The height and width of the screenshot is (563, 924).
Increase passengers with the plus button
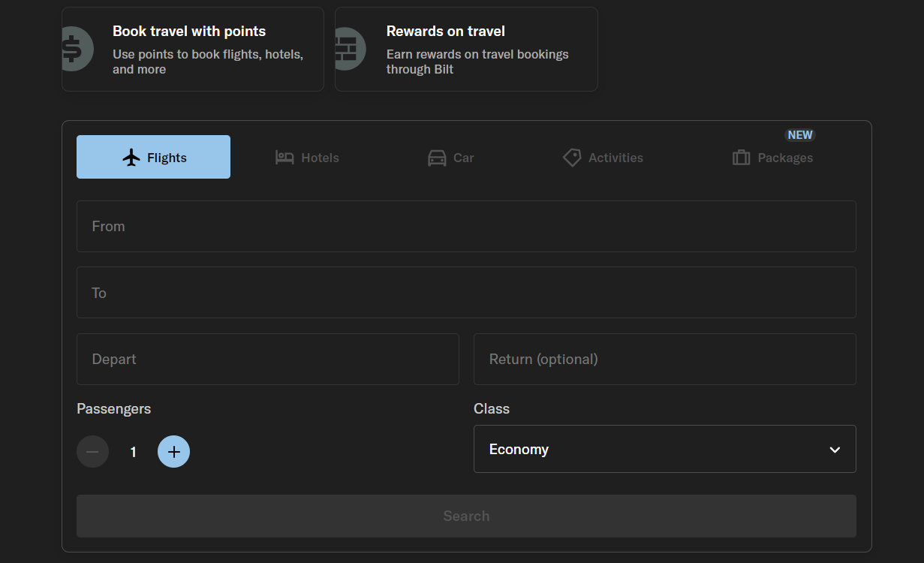coord(173,452)
